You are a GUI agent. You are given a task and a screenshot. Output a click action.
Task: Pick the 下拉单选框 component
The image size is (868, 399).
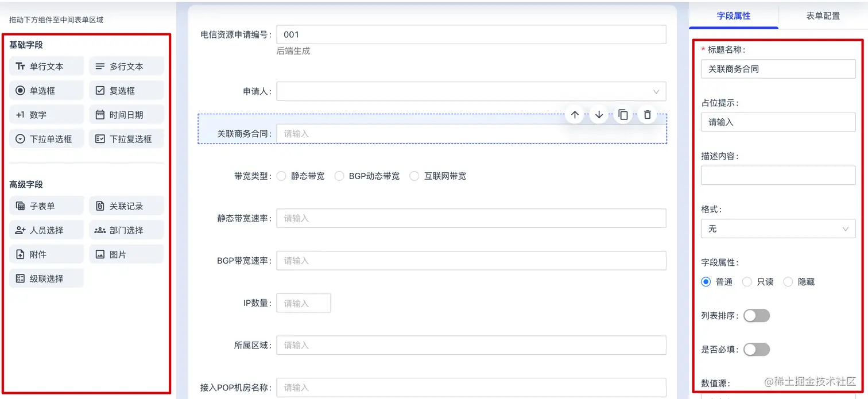pyautogui.click(x=46, y=139)
